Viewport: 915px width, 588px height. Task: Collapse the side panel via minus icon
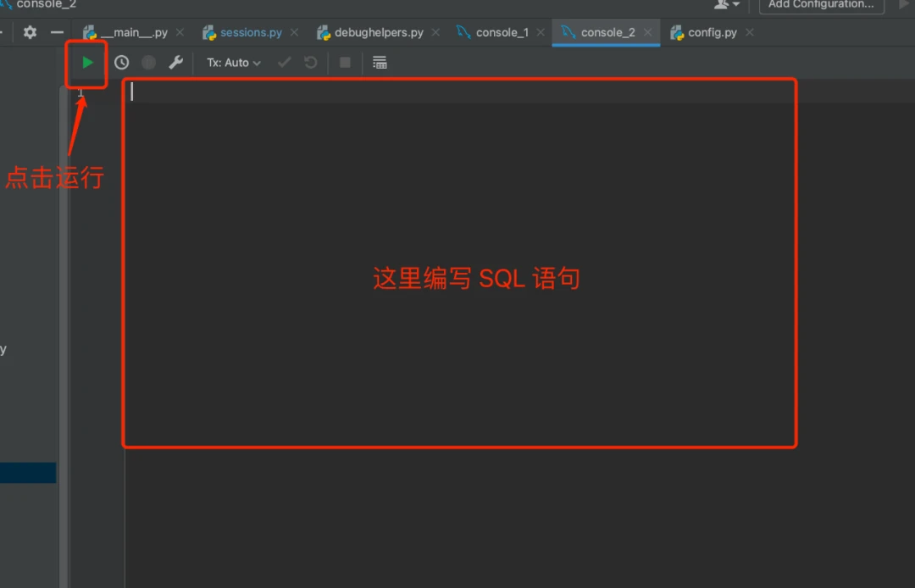(57, 32)
